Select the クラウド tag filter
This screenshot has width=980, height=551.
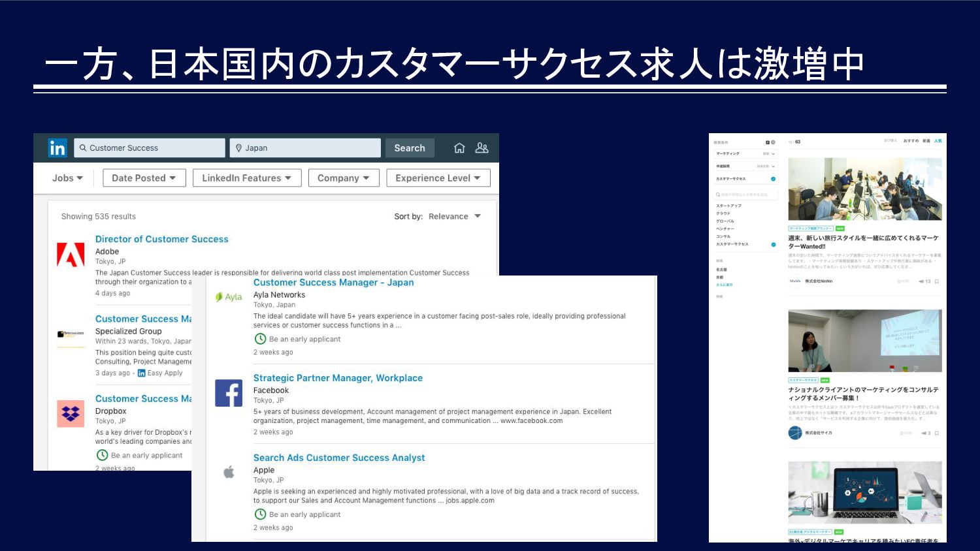(723, 213)
